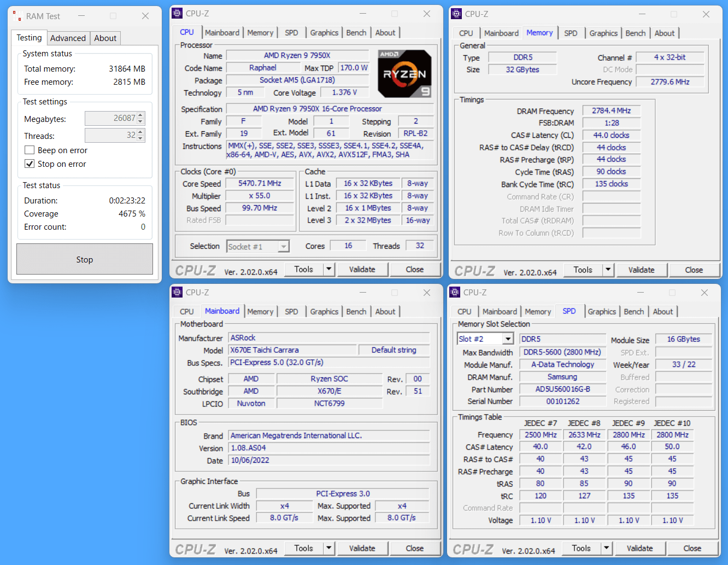This screenshot has height=565, width=728.
Task: Click the part number AD5U560016G-B
Action: tap(563, 389)
